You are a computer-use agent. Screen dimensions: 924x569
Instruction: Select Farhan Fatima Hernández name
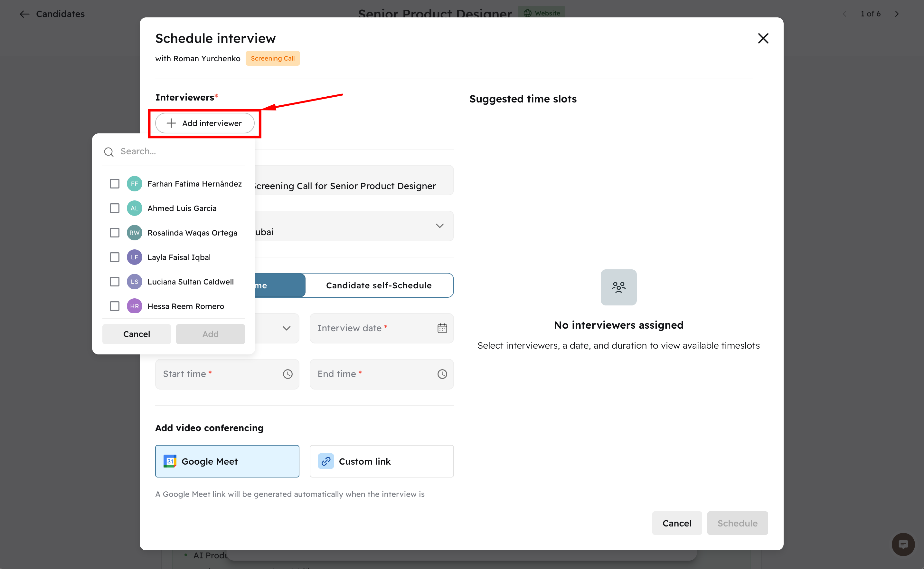tap(194, 184)
